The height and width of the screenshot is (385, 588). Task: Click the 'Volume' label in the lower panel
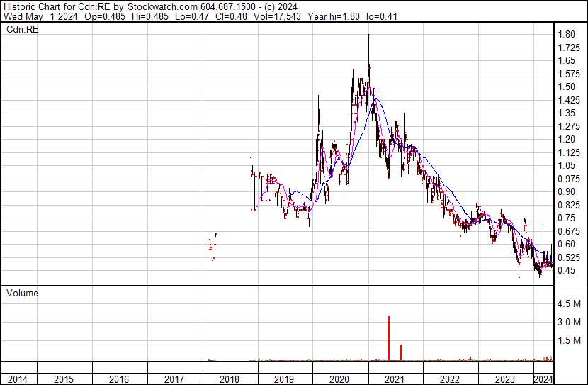coord(22,293)
